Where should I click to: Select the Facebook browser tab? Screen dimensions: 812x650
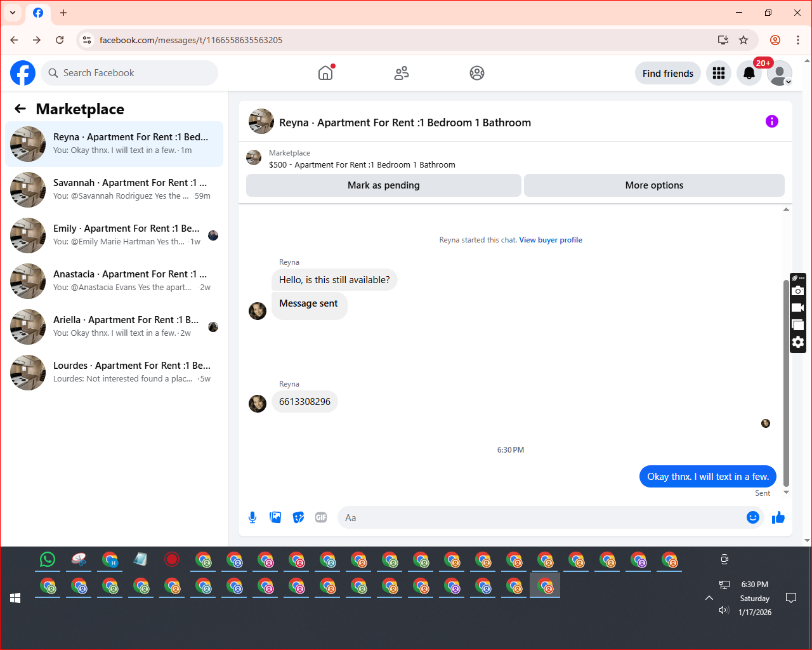click(x=38, y=13)
